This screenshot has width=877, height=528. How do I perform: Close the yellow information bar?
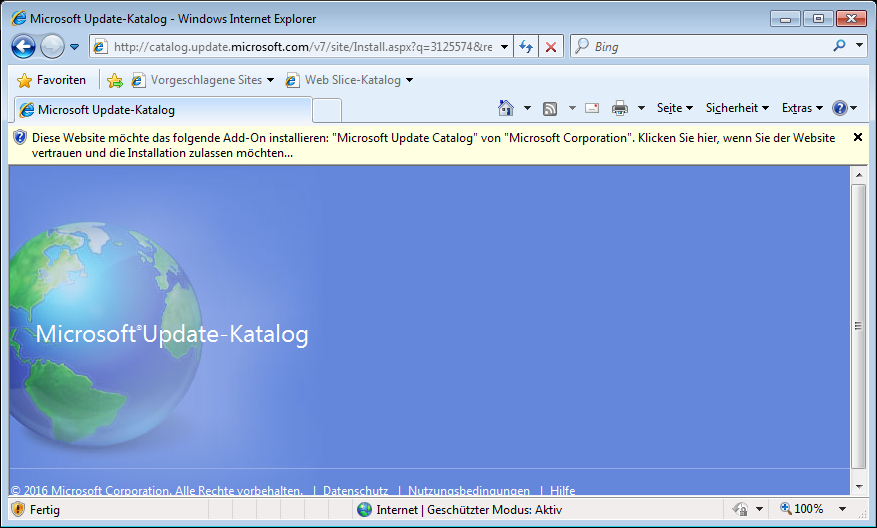(857, 137)
